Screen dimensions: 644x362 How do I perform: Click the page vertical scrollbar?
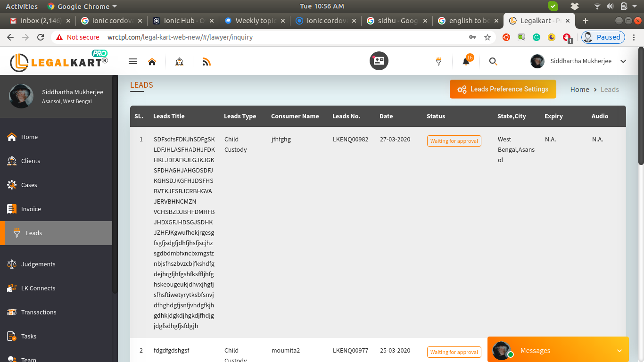pyautogui.click(x=641, y=106)
